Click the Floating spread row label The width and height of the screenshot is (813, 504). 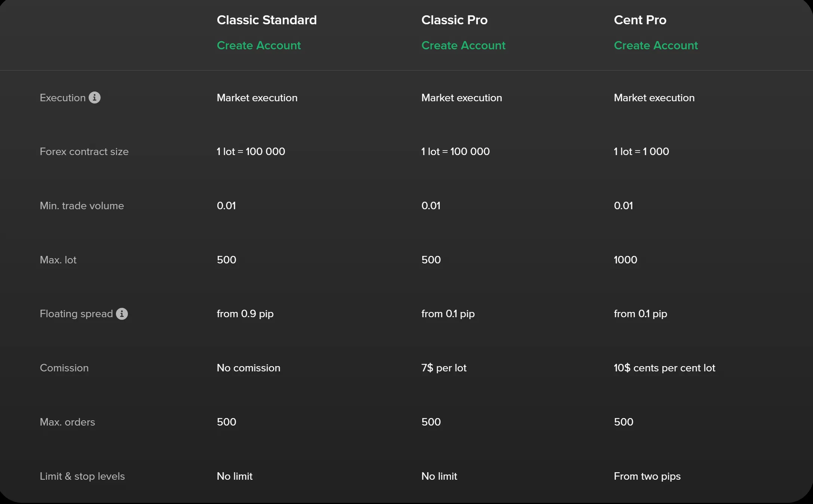pyautogui.click(x=76, y=314)
